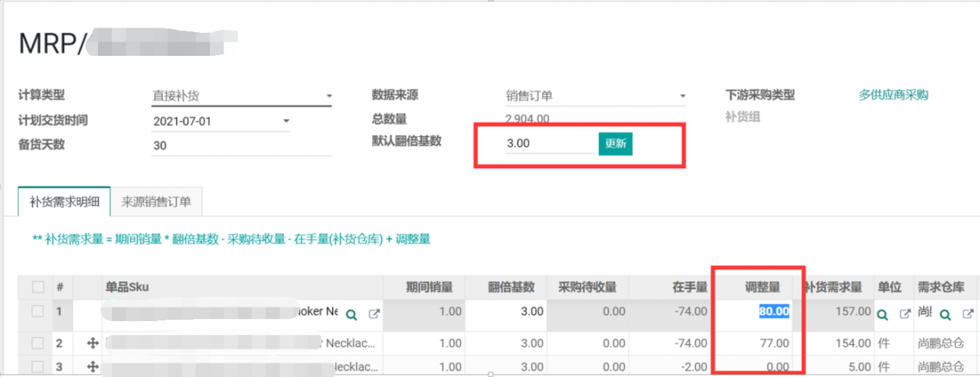Grab the move handle of row 3

tap(93, 366)
